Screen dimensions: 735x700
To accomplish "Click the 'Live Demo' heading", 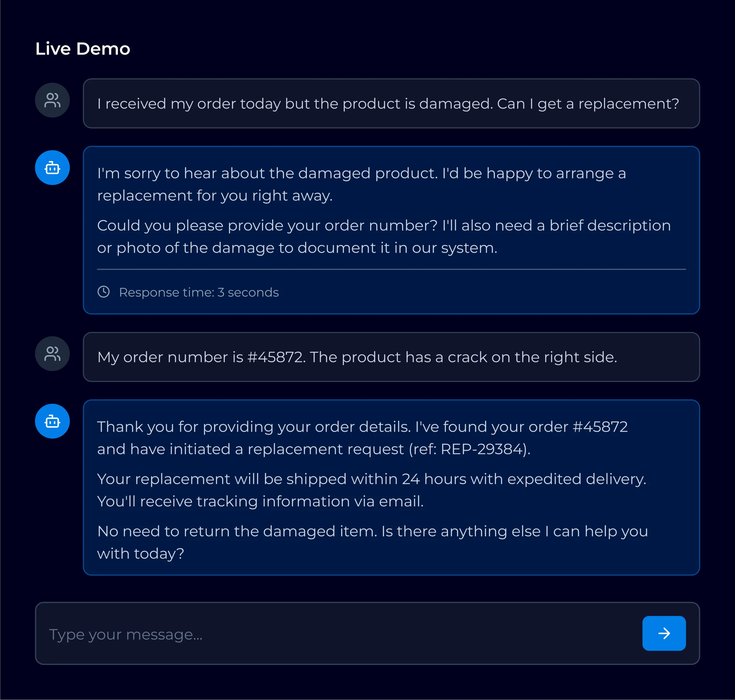I will [x=83, y=48].
